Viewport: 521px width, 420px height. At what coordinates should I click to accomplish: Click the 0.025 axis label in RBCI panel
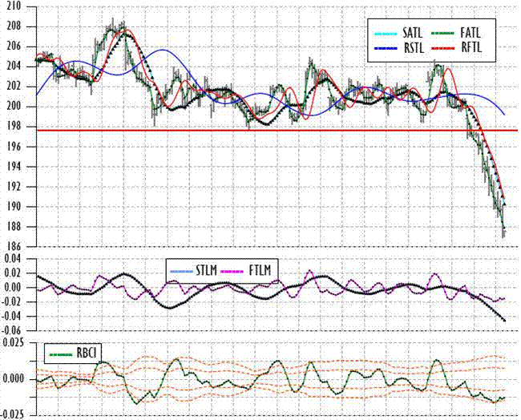click(12, 342)
